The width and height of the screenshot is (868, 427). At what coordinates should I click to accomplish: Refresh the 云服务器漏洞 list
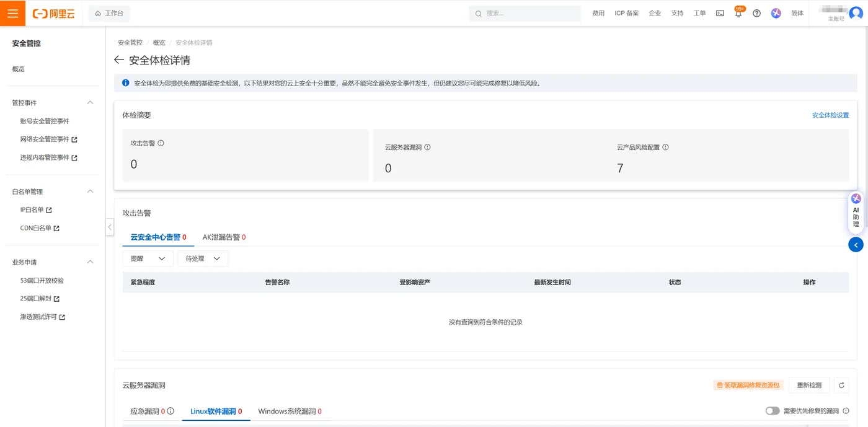(x=841, y=385)
